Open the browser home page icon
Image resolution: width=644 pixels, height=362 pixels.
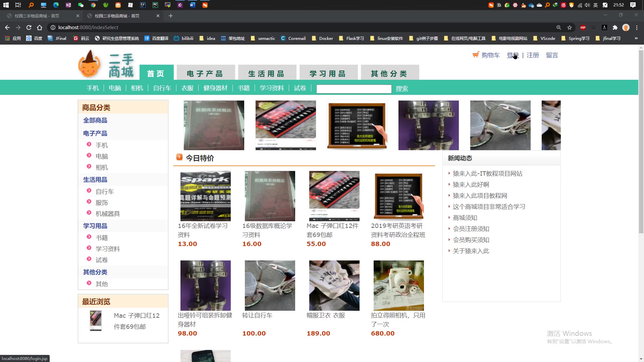coord(40,27)
